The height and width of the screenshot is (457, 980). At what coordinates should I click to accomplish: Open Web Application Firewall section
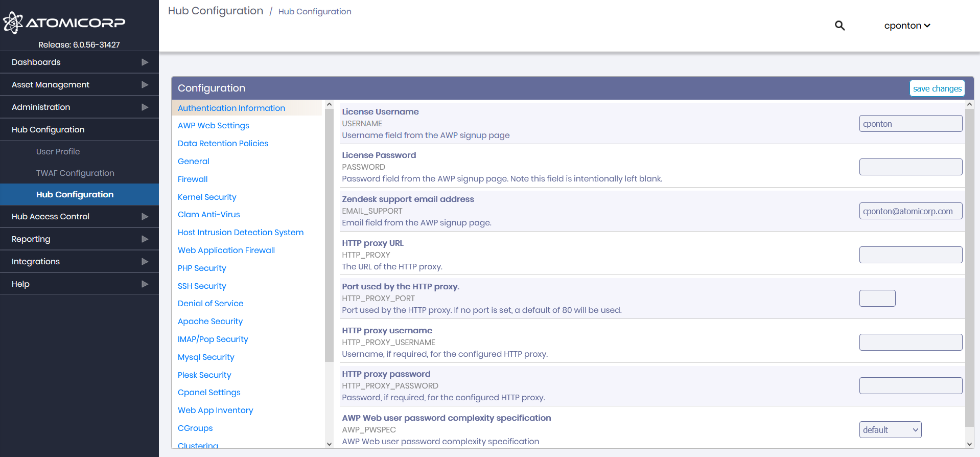click(226, 250)
